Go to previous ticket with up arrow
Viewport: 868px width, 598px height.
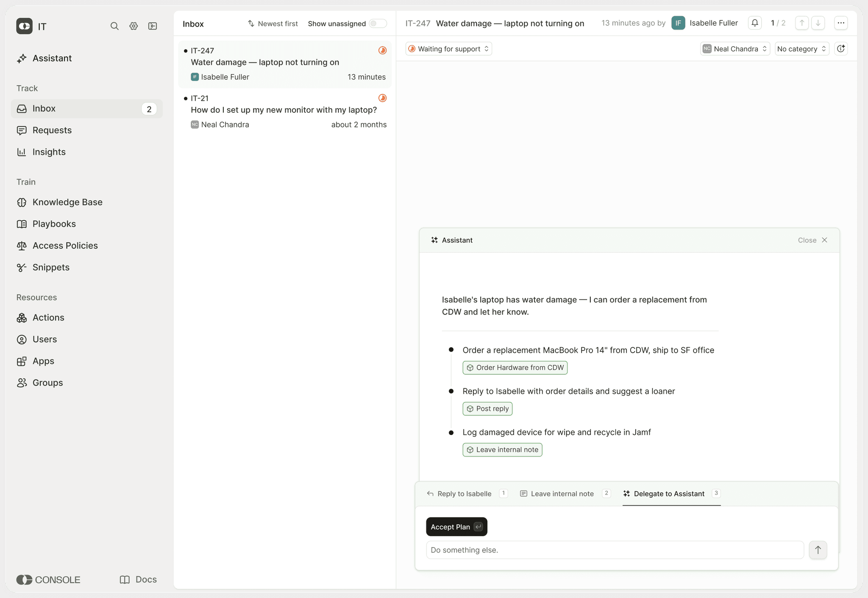point(801,23)
